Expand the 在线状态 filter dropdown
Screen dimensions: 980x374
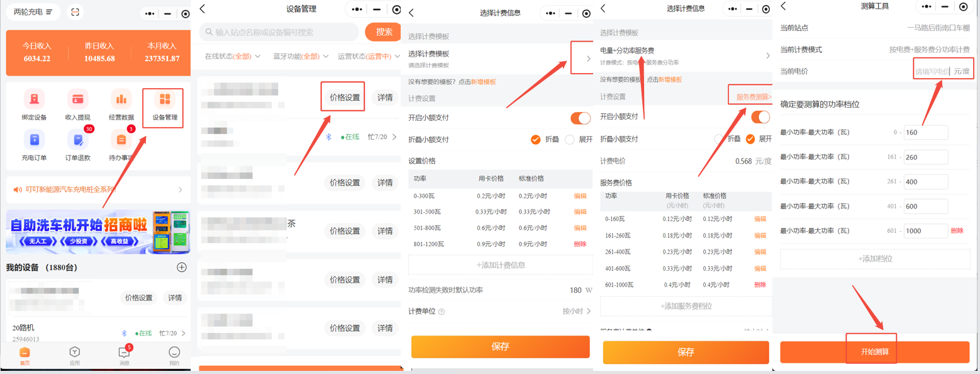point(232,57)
